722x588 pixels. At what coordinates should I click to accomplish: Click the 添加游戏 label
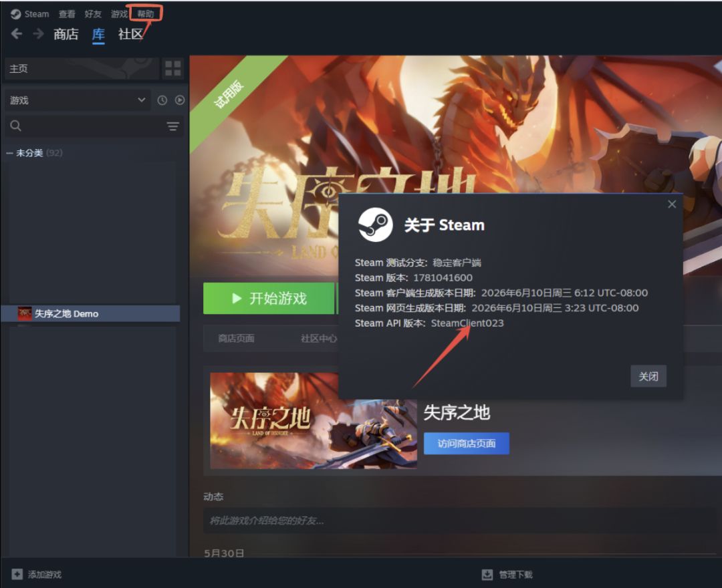pos(45,575)
